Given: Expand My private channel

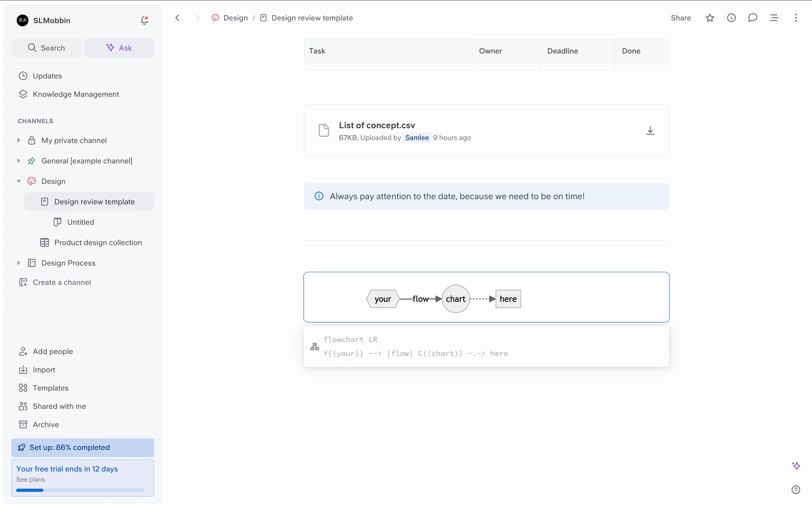Looking at the screenshot, I should point(19,141).
